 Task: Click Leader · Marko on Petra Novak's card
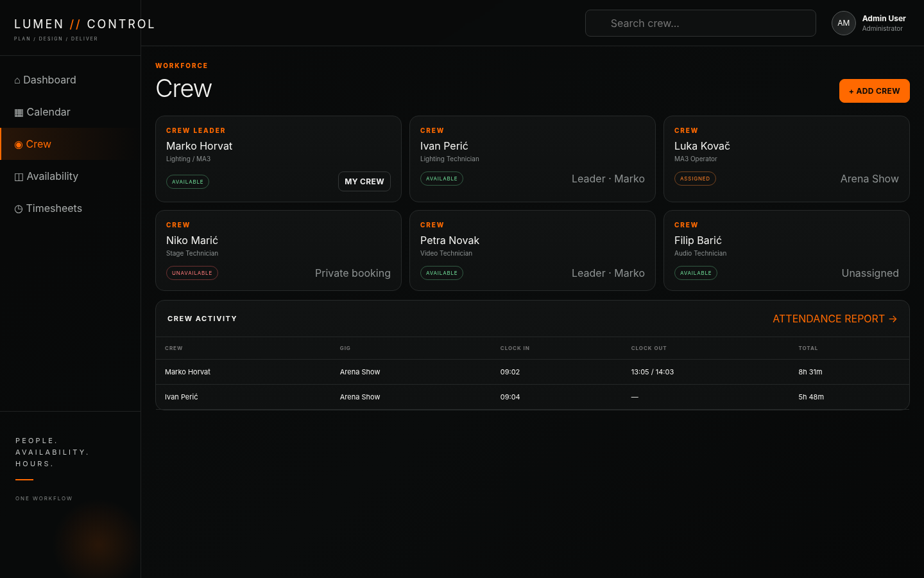coord(608,273)
